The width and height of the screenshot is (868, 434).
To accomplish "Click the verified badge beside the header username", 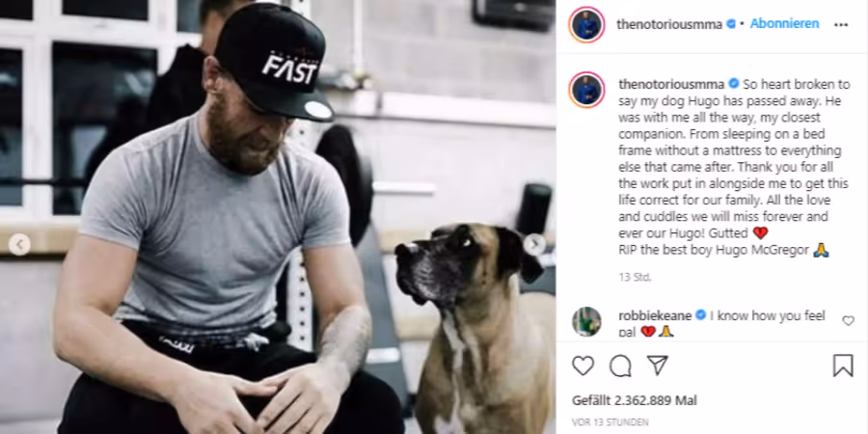I will pyautogui.click(x=732, y=24).
